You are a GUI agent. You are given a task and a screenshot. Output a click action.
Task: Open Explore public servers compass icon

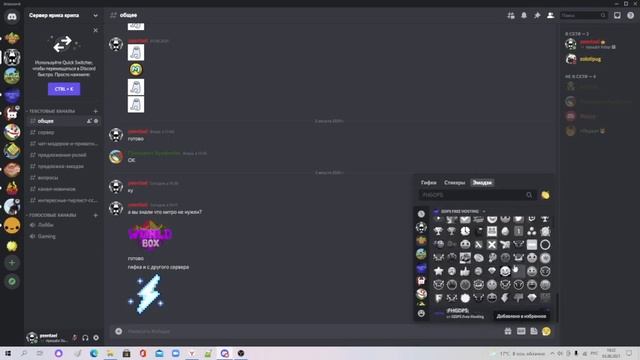[x=12, y=281]
